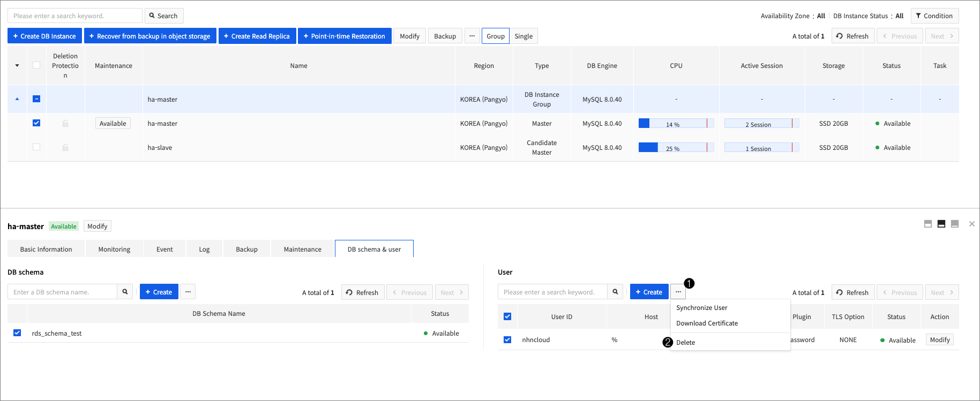Uncheck the nhncloud user checkbox
980x401 pixels.
[507, 339]
